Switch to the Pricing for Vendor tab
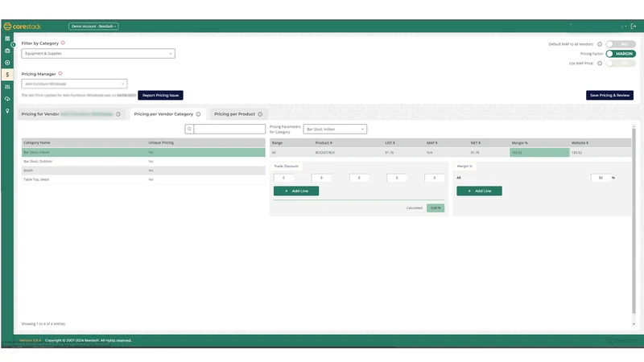Viewport: 644px width, 362px height. point(71,114)
